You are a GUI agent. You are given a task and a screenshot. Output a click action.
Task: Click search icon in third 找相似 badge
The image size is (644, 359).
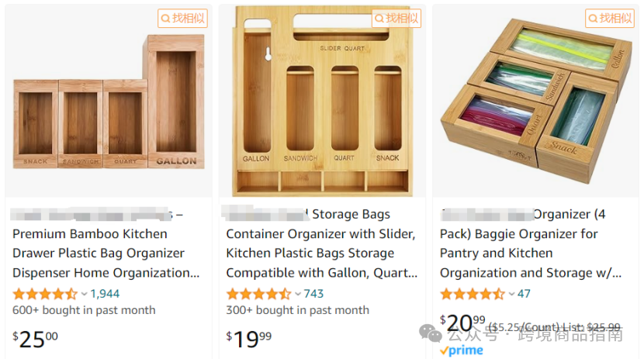click(x=593, y=19)
